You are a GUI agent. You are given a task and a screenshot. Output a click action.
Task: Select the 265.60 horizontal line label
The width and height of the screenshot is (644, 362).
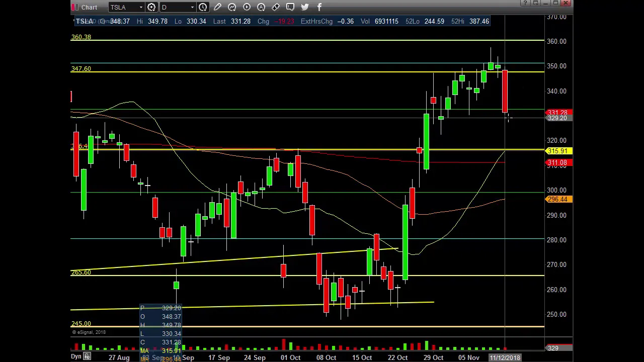pyautogui.click(x=81, y=272)
